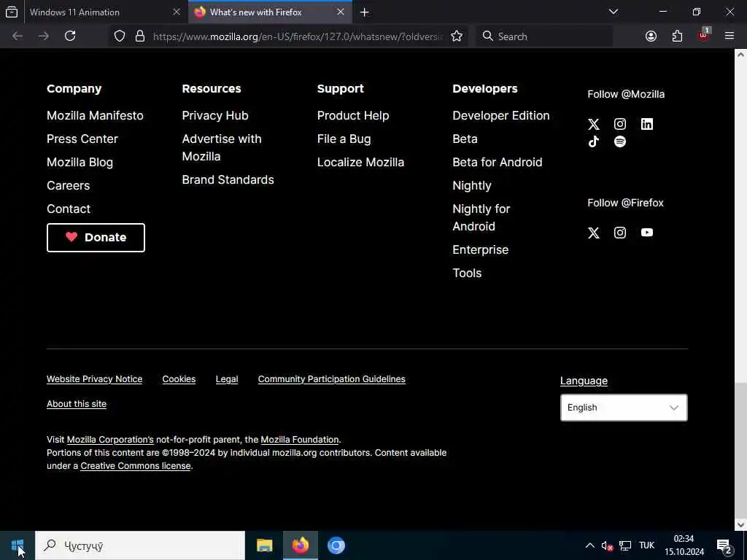Click the browser Back arrow
The width and height of the screenshot is (747, 560).
[18, 36]
